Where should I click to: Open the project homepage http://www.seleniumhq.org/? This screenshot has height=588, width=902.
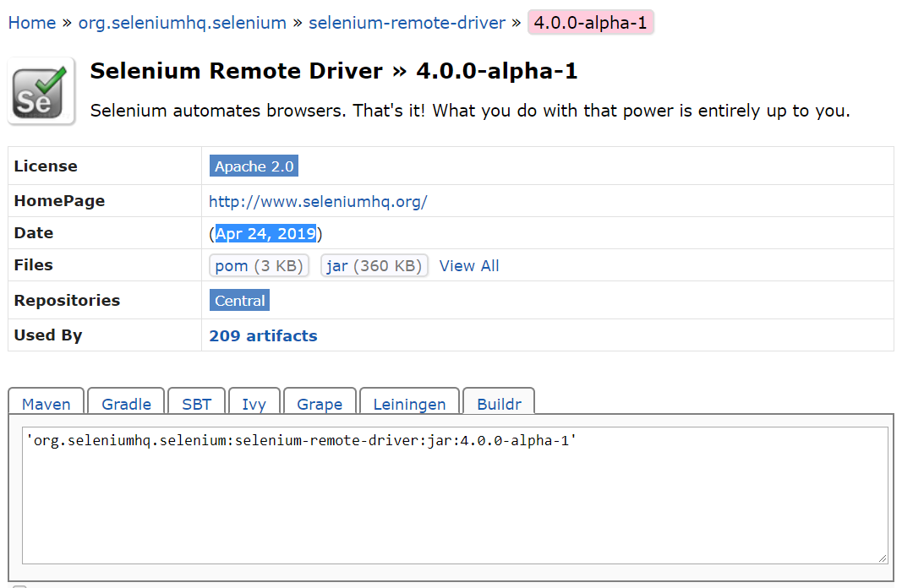(x=318, y=201)
